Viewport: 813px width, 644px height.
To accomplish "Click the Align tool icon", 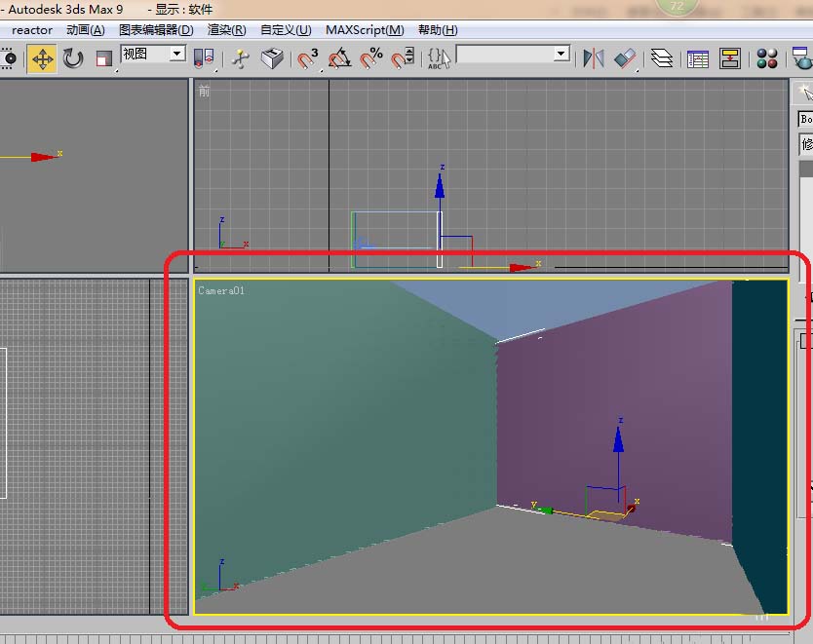I will [625, 59].
